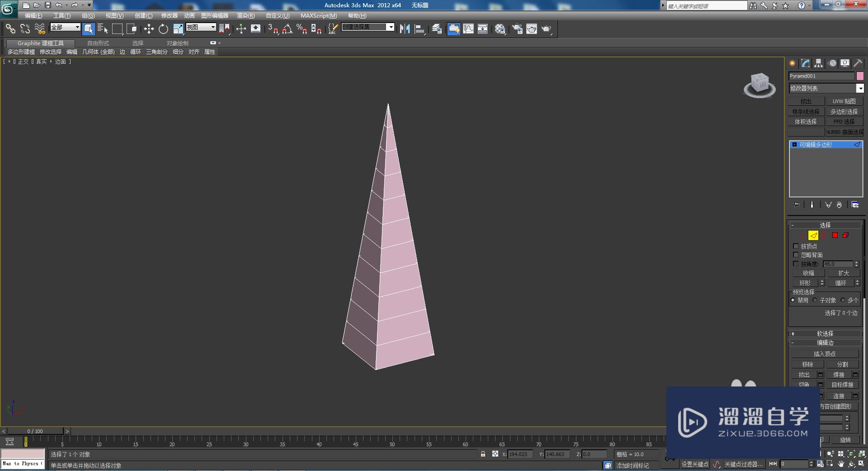
Task: Expand the 软选择 rollout
Action: pyautogui.click(x=825, y=334)
